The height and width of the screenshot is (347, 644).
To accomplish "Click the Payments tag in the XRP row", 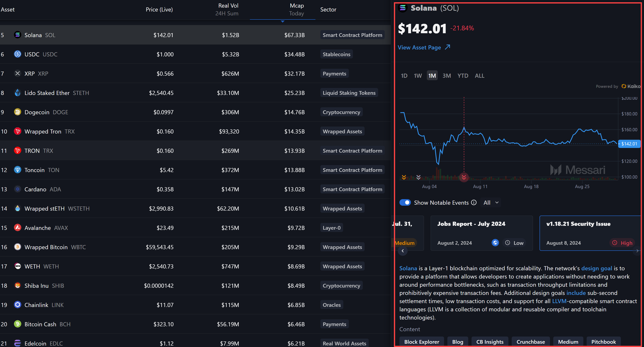I will (334, 73).
